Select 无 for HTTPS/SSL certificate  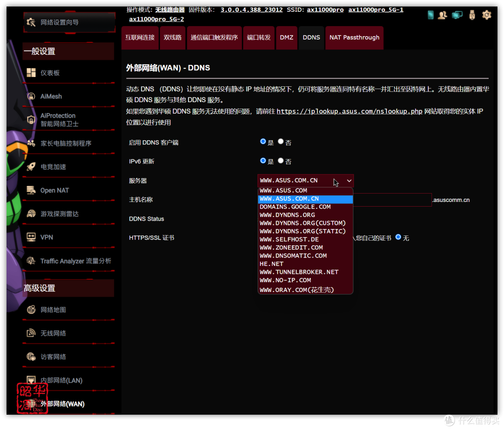click(398, 237)
